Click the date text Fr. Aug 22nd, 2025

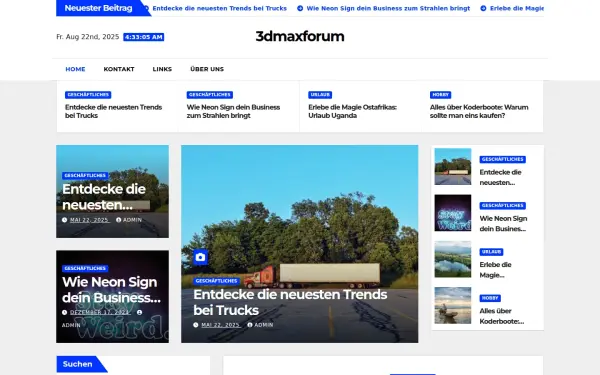coord(88,37)
